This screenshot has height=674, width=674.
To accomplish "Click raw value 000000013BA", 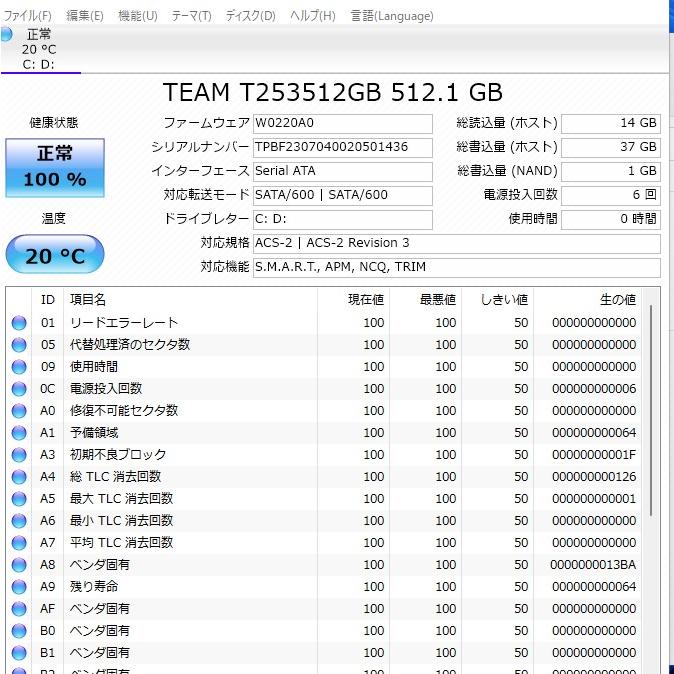I will (x=593, y=564).
